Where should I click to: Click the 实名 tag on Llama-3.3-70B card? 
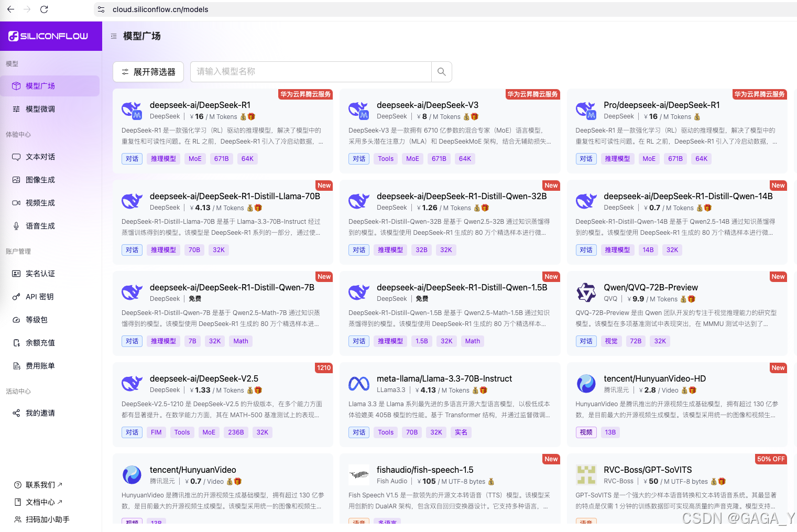click(x=461, y=432)
